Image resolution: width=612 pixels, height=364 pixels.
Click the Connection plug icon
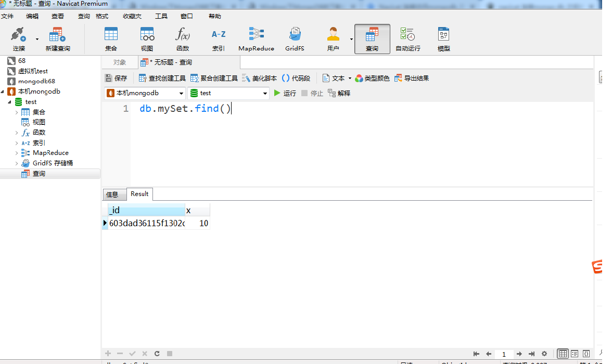[18, 35]
